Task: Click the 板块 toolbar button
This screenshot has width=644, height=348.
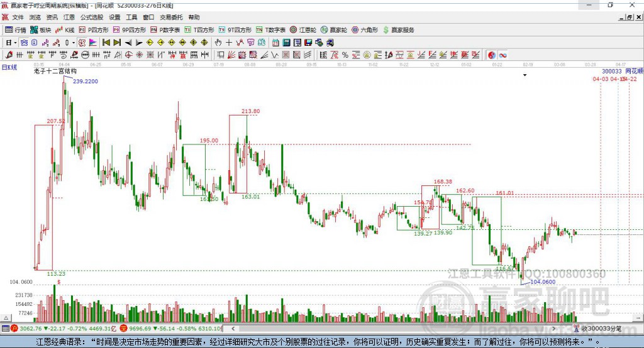Action: point(41,30)
